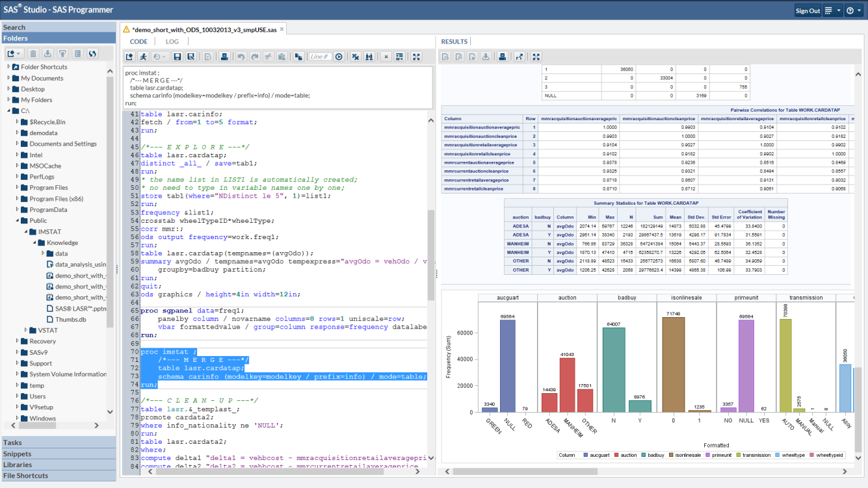Click the Clear code X icon
Viewport: 868px width, 488px height.
tap(386, 57)
